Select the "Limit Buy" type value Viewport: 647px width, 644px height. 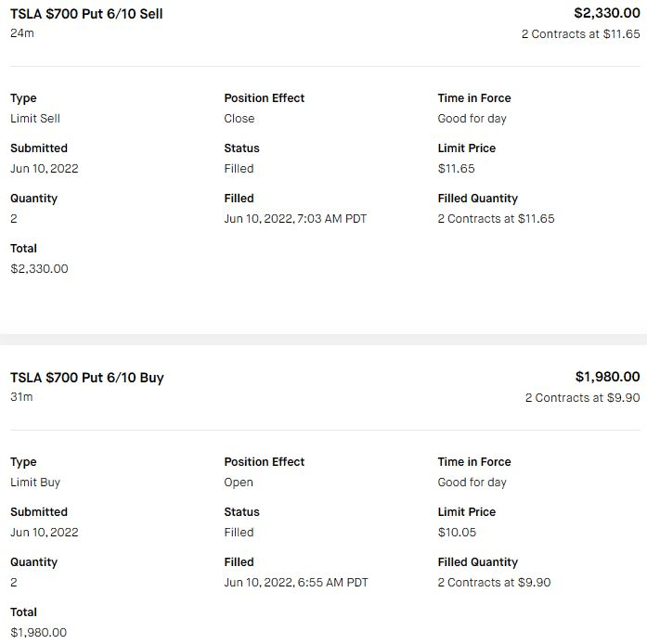[x=35, y=483]
